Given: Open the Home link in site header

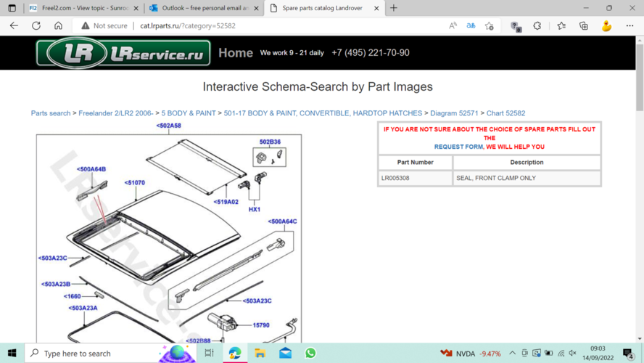Looking at the screenshot, I should click(236, 52).
